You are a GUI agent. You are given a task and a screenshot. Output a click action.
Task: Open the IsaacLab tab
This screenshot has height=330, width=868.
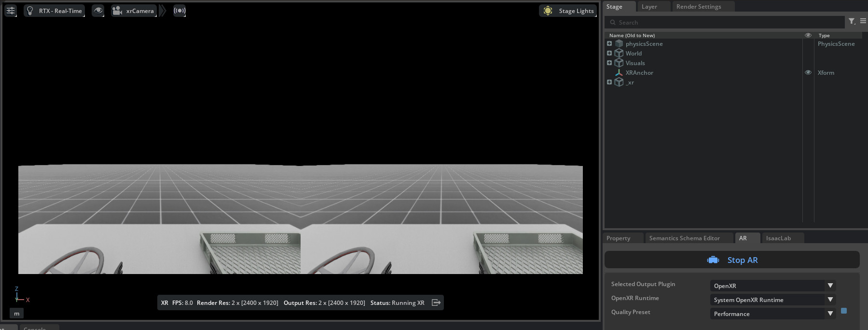tap(778, 238)
